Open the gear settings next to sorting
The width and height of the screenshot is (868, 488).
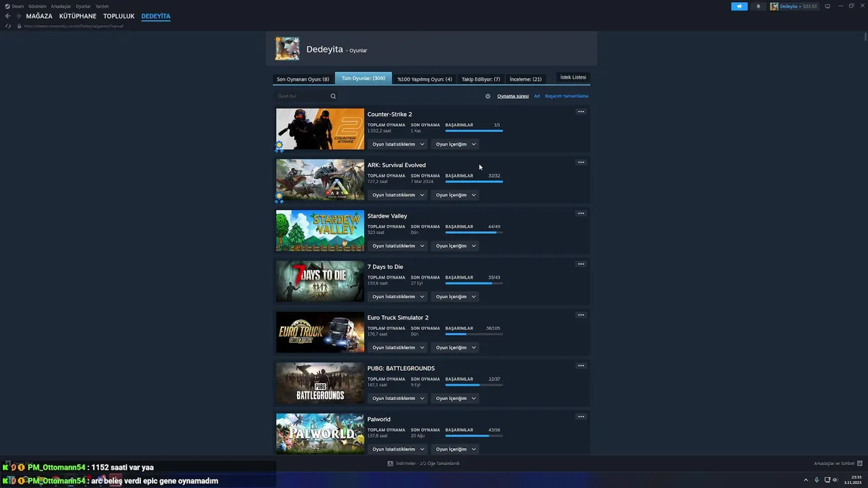click(x=488, y=96)
